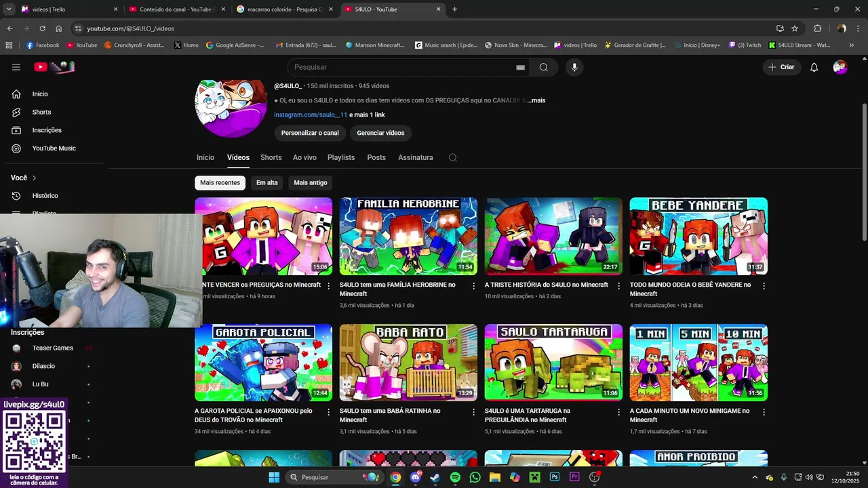This screenshot has width=868, height=488.
Task: Open the BABÁ RATO video thumbnail
Action: pyautogui.click(x=408, y=362)
